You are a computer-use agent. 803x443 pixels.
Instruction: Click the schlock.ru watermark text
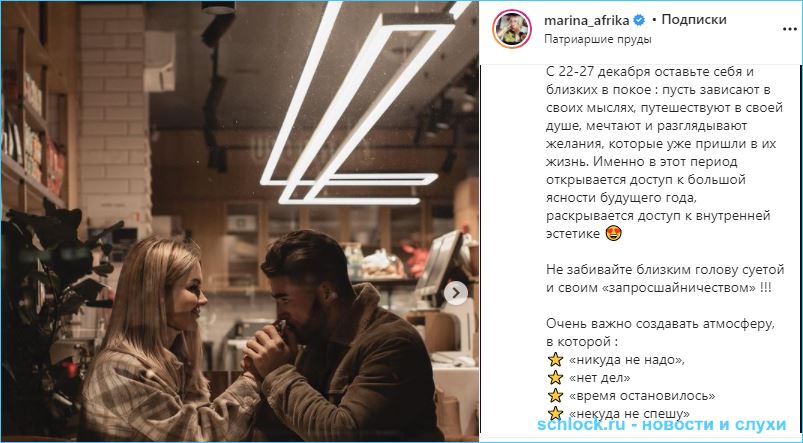coord(661,425)
